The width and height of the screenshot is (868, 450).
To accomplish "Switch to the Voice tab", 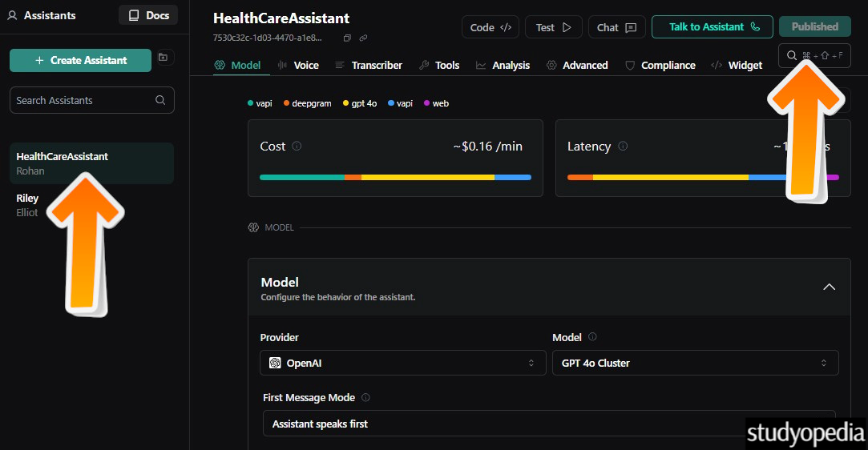I will [298, 65].
